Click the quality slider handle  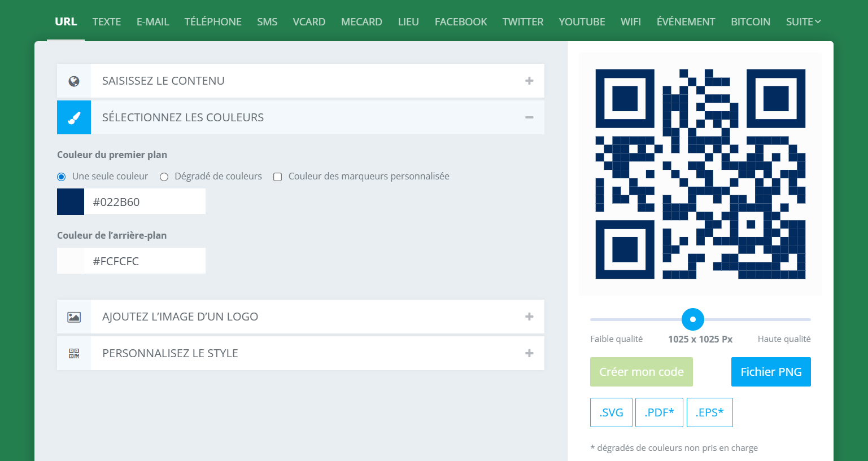point(693,319)
